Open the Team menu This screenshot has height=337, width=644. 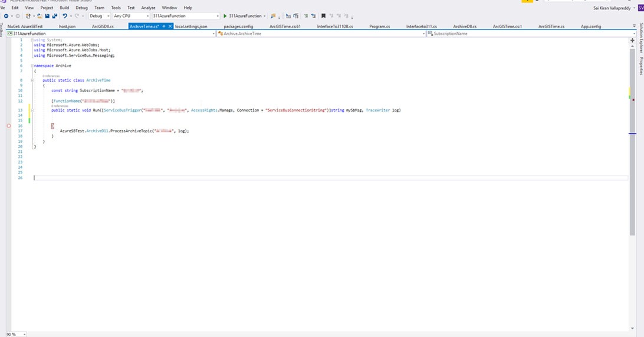click(x=100, y=8)
